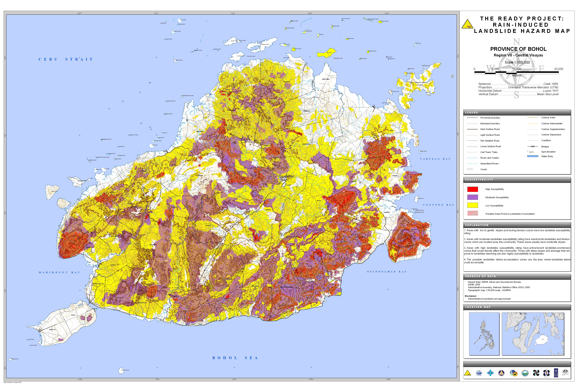Click 'Intermittent Rivers' legend label
This screenshot has width=588, height=385.
coord(489,164)
